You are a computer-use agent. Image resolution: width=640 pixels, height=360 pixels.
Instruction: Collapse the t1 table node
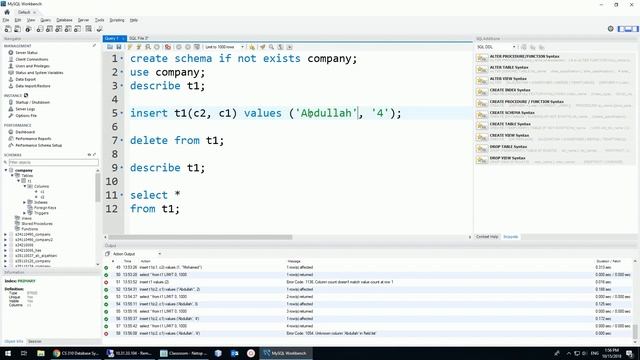(x=18, y=181)
